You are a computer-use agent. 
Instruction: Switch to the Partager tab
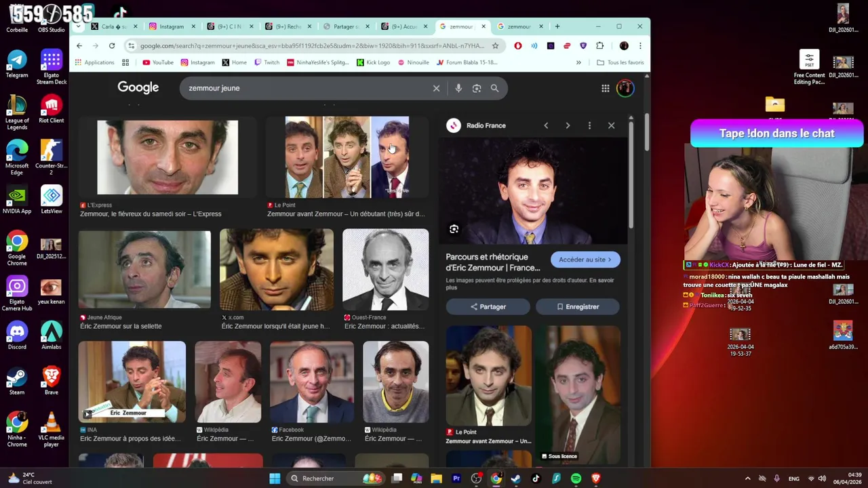pyautogui.click(x=346, y=26)
